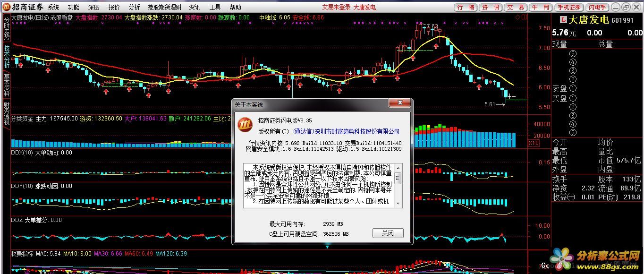
Task: Click the diamond icon at chart top-right
Action: pyautogui.click(x=517, y=17)
